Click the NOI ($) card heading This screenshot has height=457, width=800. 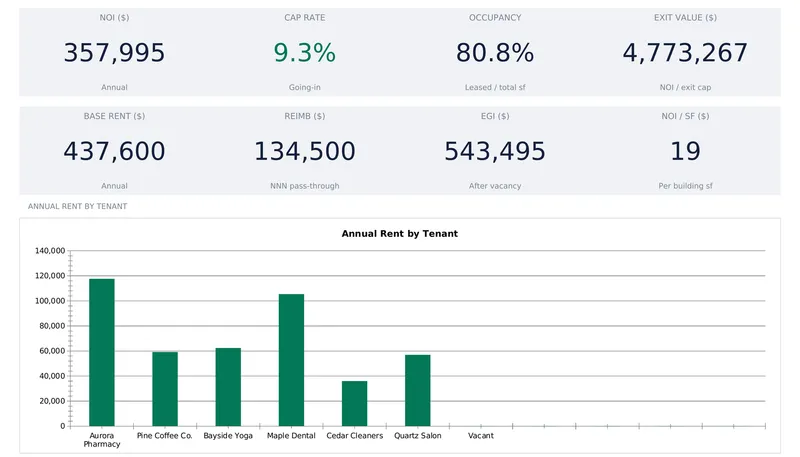[x=114, y=17]
